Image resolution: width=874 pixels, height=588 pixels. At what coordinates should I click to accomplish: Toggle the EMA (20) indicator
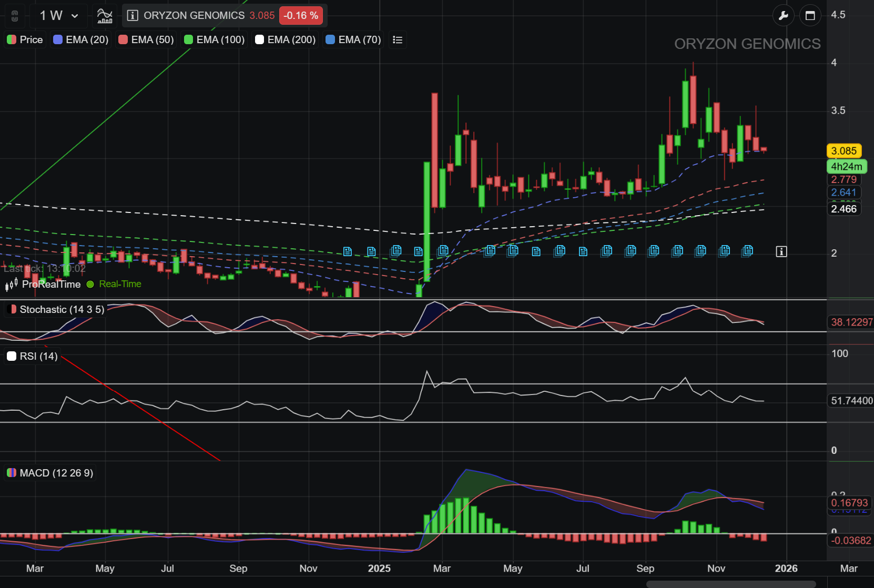(x=81, y=40)
